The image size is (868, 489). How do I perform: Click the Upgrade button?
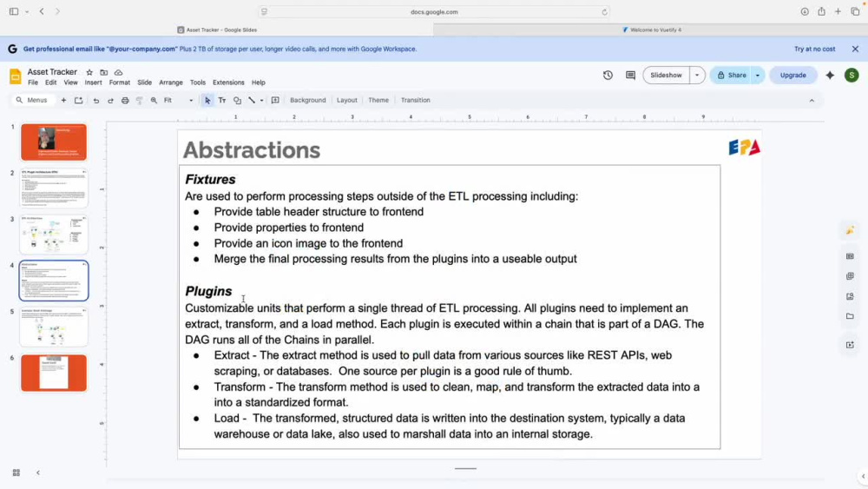pos(792,76)
